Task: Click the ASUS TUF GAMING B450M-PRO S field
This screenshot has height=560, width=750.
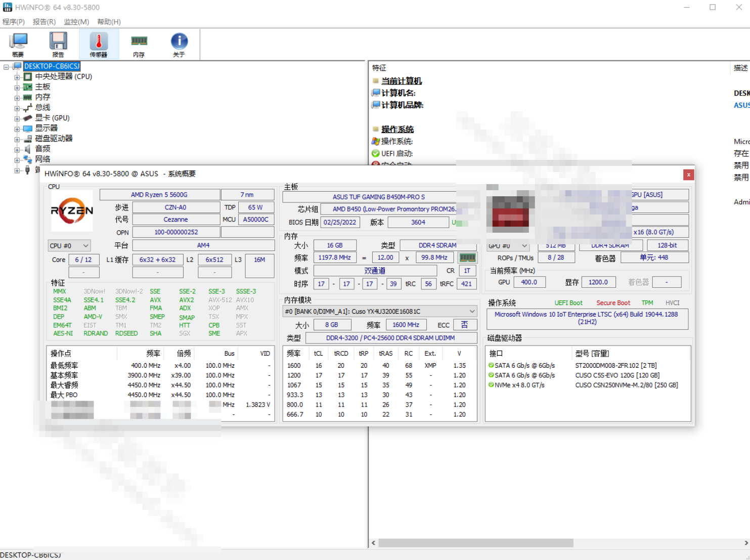Action: [379, 197]
